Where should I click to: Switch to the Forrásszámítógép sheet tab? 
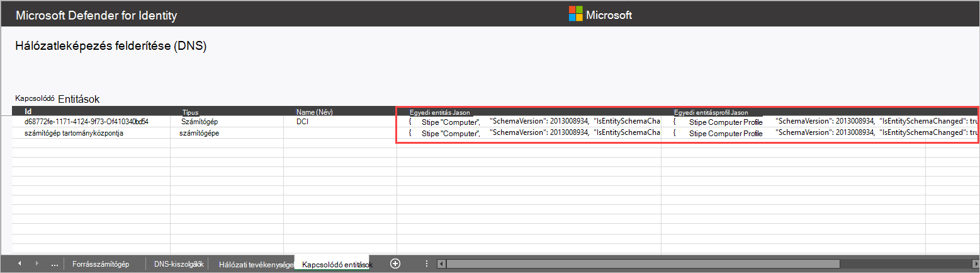(101, 264)
